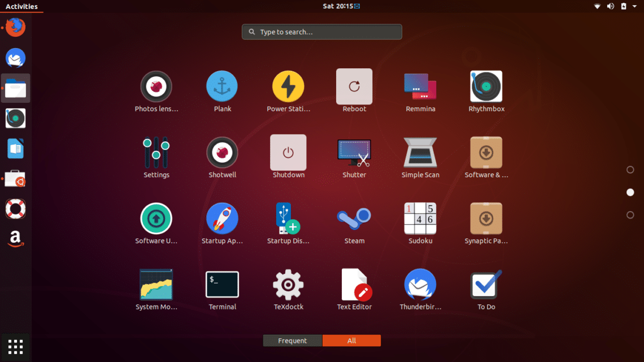The image size is (644, 362).
Task: Click the Type to search field
Action: pos(321,32)
